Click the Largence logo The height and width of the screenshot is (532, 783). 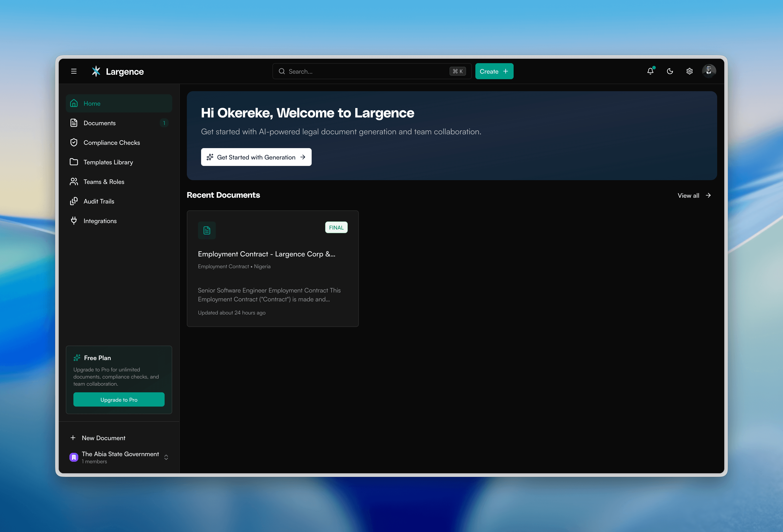(117, 71)
